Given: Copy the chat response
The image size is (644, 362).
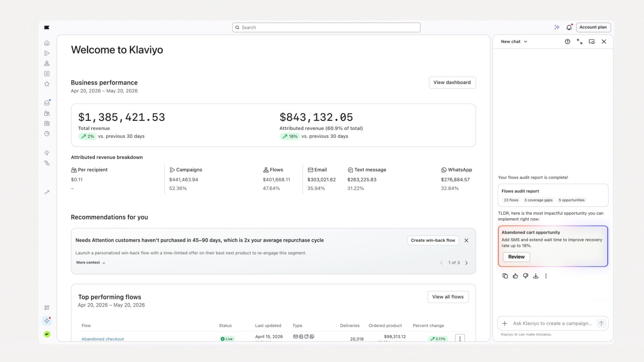Looking at the screenshot, I should (x=505, y=276).
